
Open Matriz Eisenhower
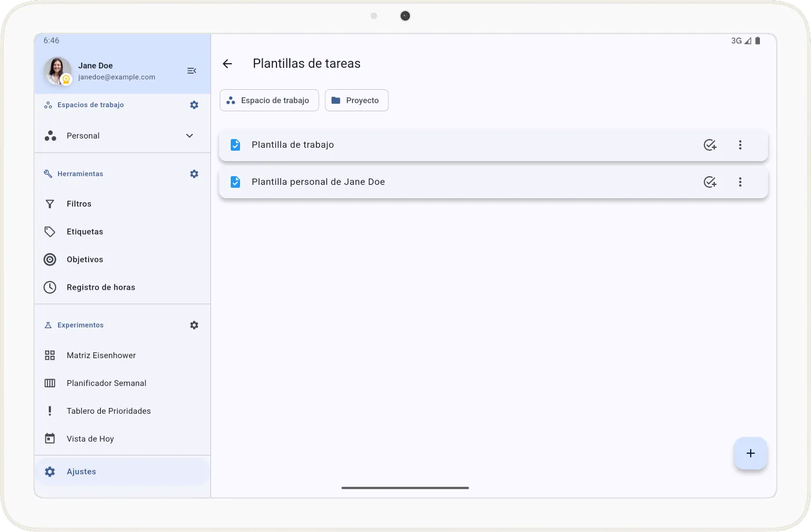[122, 355]
